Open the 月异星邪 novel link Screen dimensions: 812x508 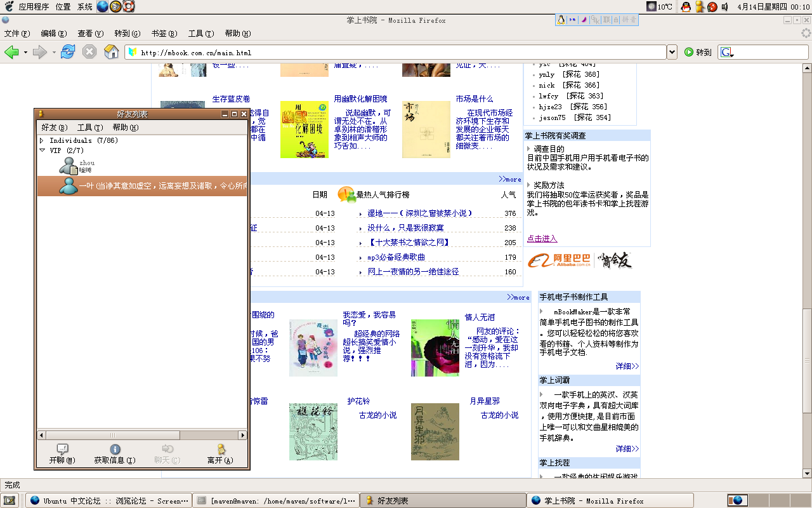pyautogui.click(x=484, y=401)
